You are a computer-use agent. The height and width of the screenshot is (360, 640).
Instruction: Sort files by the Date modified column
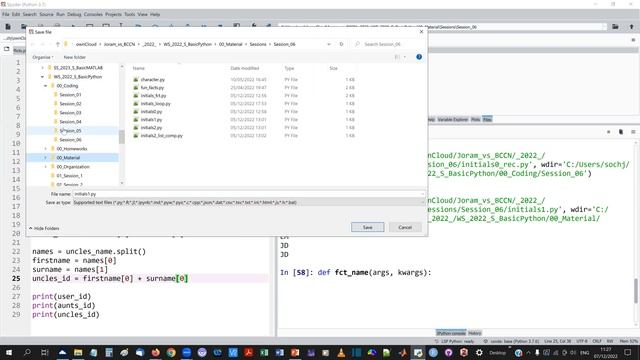(x=244, y=68)
